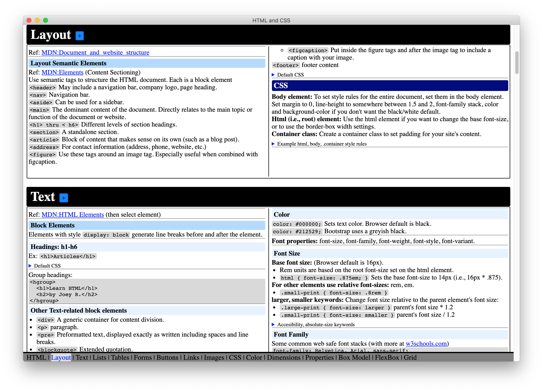Click the <header> code tag
Image resolution: width=543 pixels, height=392 pixels.
[43, 87]
